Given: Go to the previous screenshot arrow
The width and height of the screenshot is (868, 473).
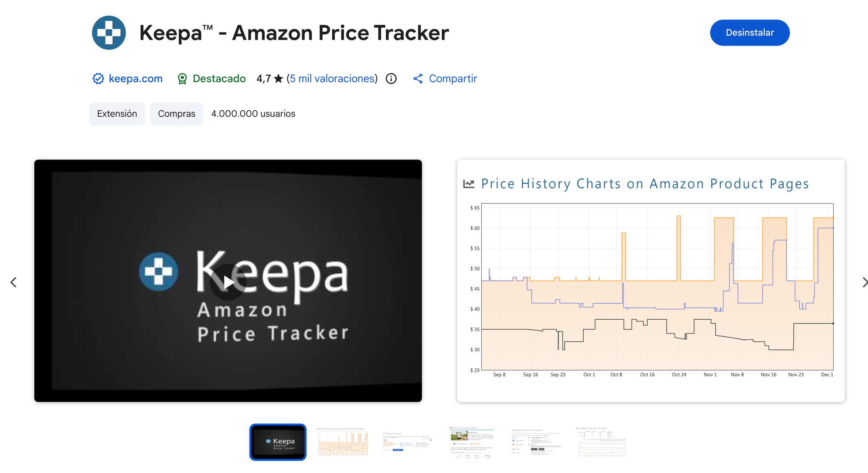Looking at the screenshot, I should coord(13,282).
